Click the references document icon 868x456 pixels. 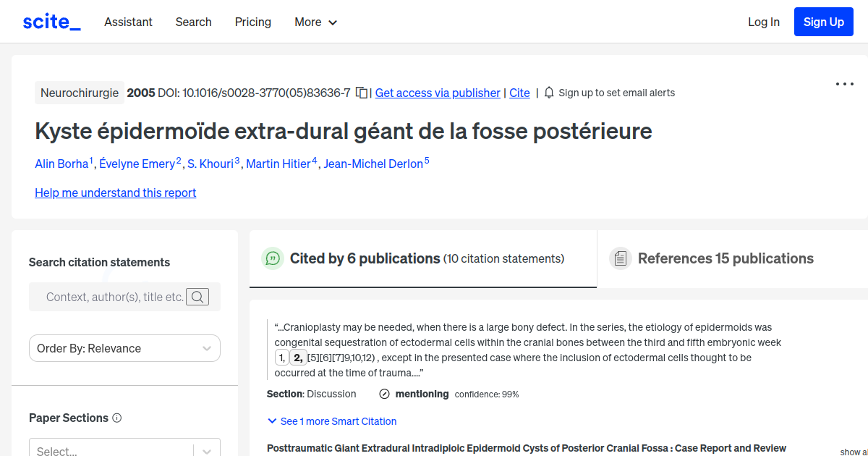click(621, 258)
